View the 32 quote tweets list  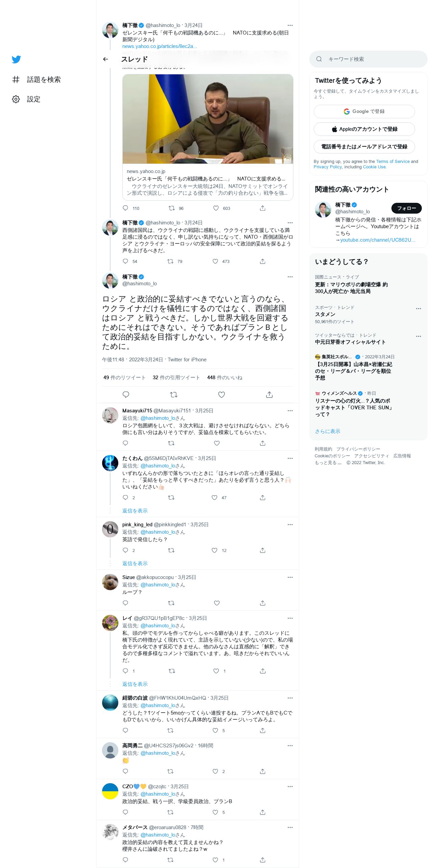point(176,378)
